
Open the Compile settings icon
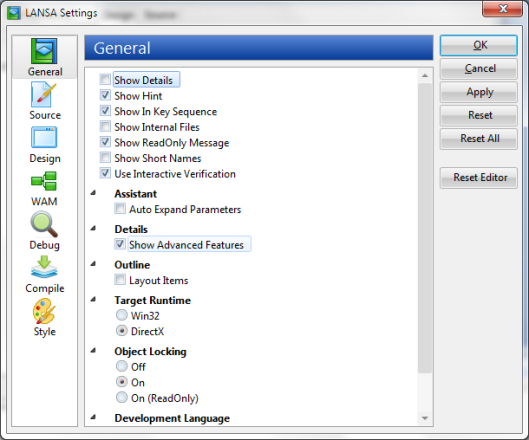44,267
